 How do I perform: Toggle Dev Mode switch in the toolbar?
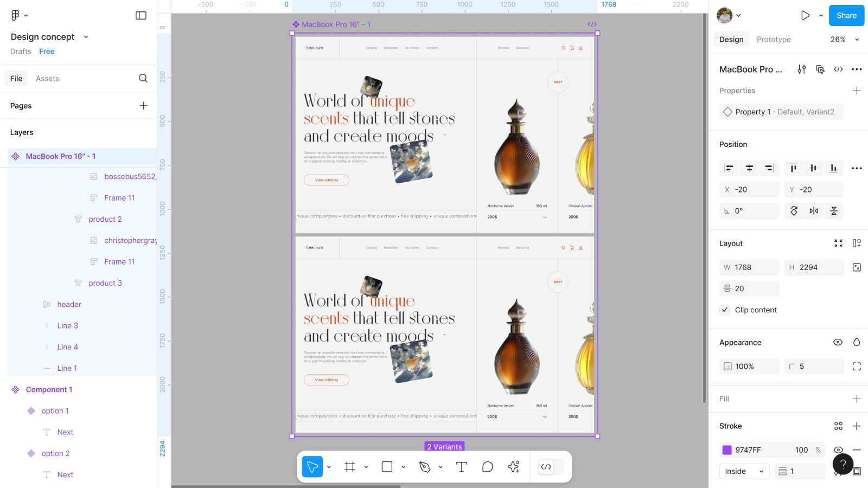click(x=551, y=467)
